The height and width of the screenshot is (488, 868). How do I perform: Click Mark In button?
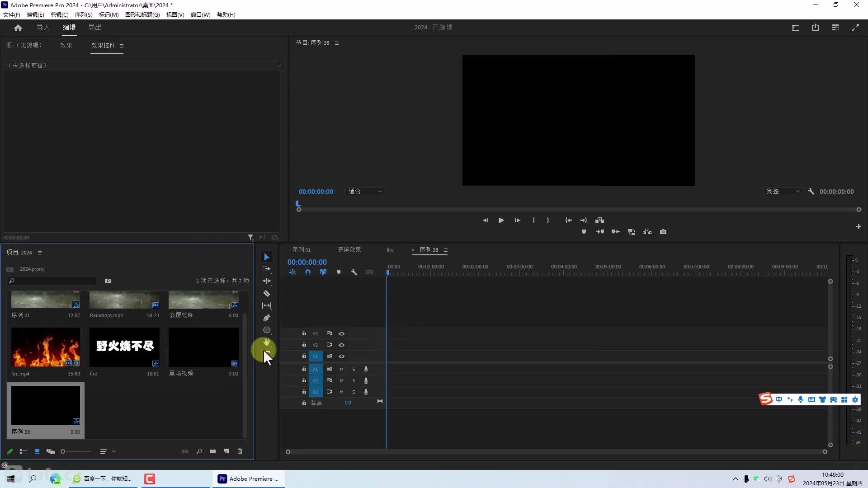[x=534, y=221]
